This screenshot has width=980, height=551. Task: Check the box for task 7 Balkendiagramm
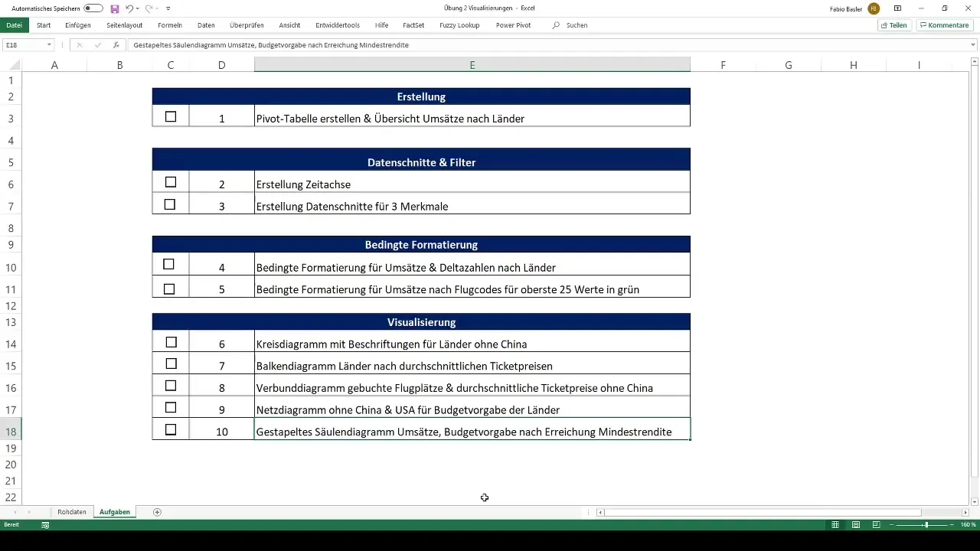coord(171,364)
